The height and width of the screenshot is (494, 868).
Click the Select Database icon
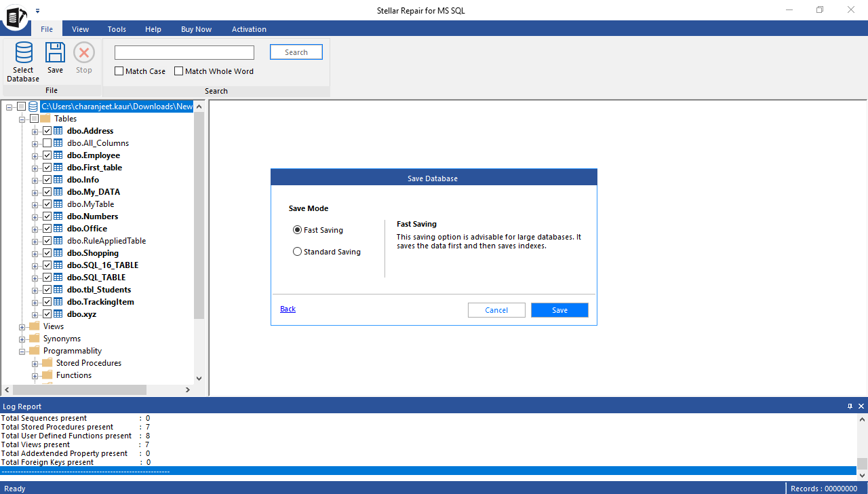tap(24, 52)
